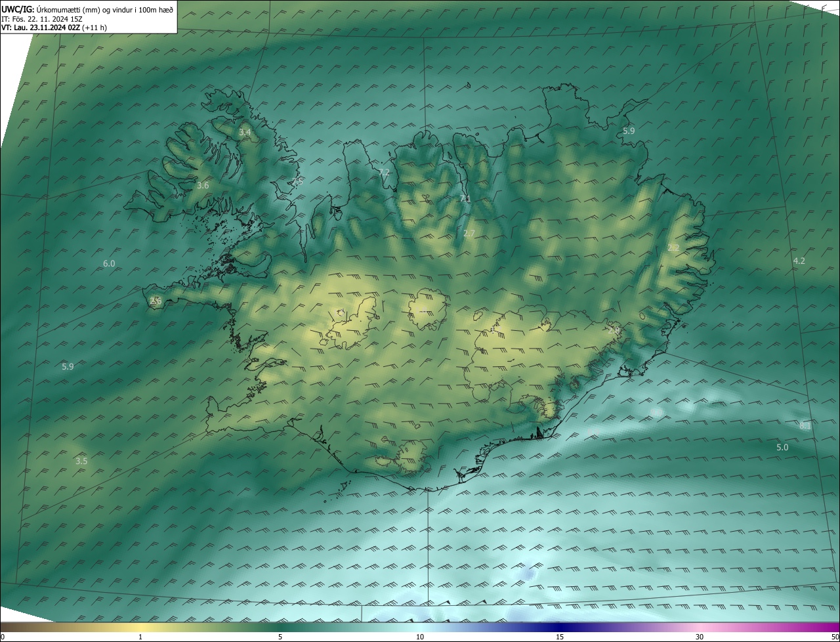Click the 6.0 value label over the sea

pyautogui.click(x=109, y=264)
